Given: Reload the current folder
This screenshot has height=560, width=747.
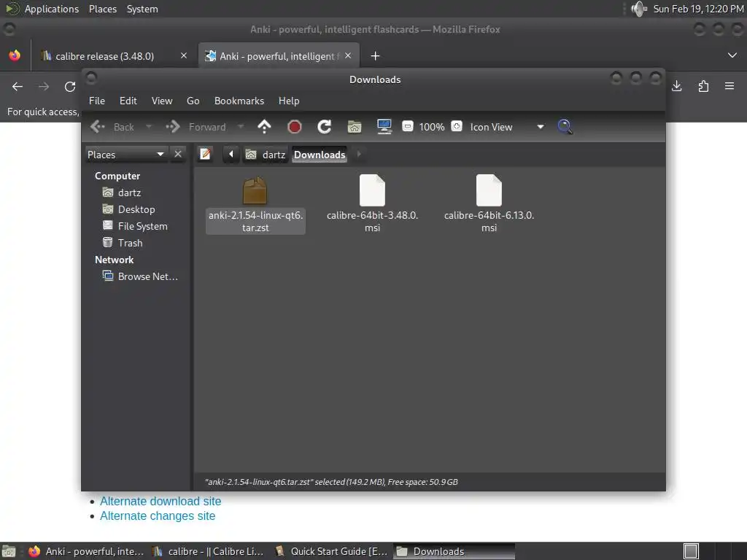Looking at the screenshot, I should [x=325, y=127].
